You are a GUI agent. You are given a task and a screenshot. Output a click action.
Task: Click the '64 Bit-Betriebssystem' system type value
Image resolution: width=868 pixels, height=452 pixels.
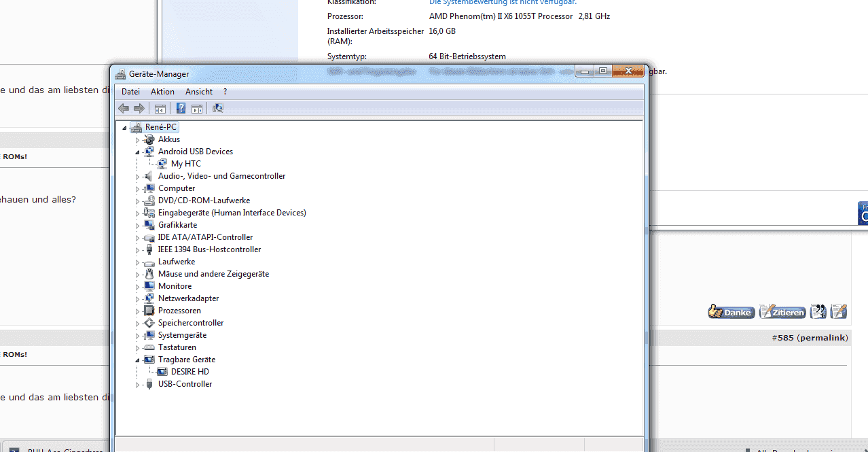[467, 56]
